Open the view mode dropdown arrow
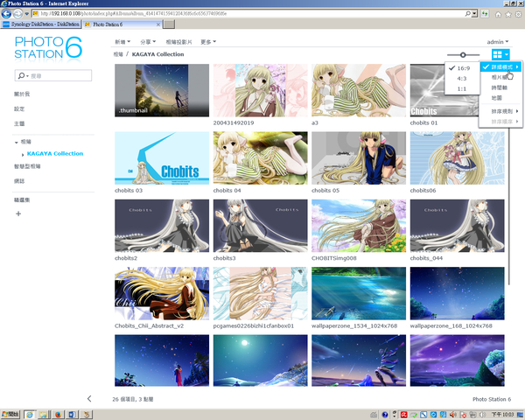 507,54
